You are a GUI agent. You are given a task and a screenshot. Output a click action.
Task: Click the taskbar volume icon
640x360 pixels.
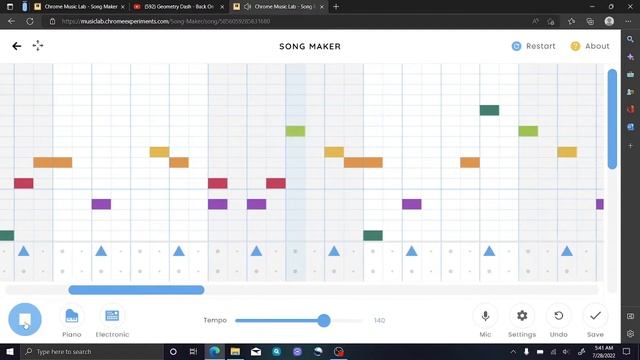[566, 351]
